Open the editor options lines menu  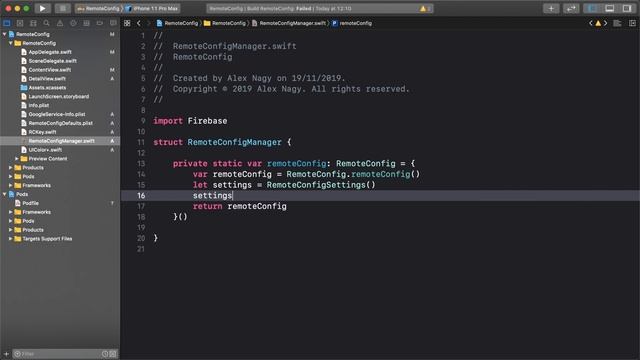click(x=617, y=23)
